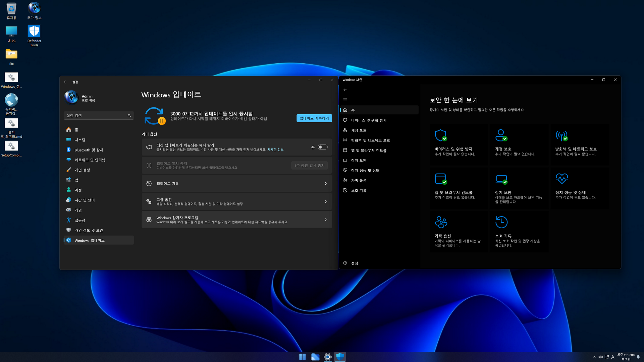
Task: Open Device security laptop tile icon
Action: click(x=501, y=179)
